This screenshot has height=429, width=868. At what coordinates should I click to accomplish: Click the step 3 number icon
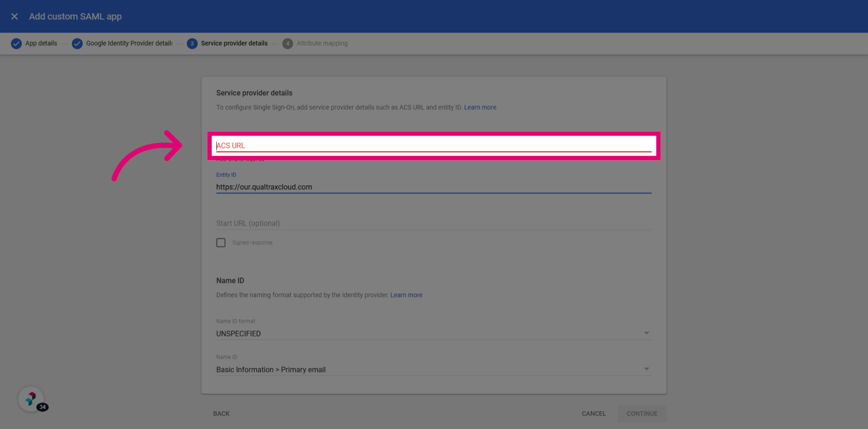click(192, 43)
